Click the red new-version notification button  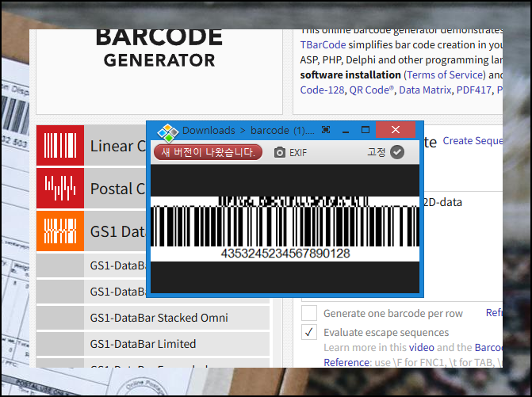tap(208, 152)
